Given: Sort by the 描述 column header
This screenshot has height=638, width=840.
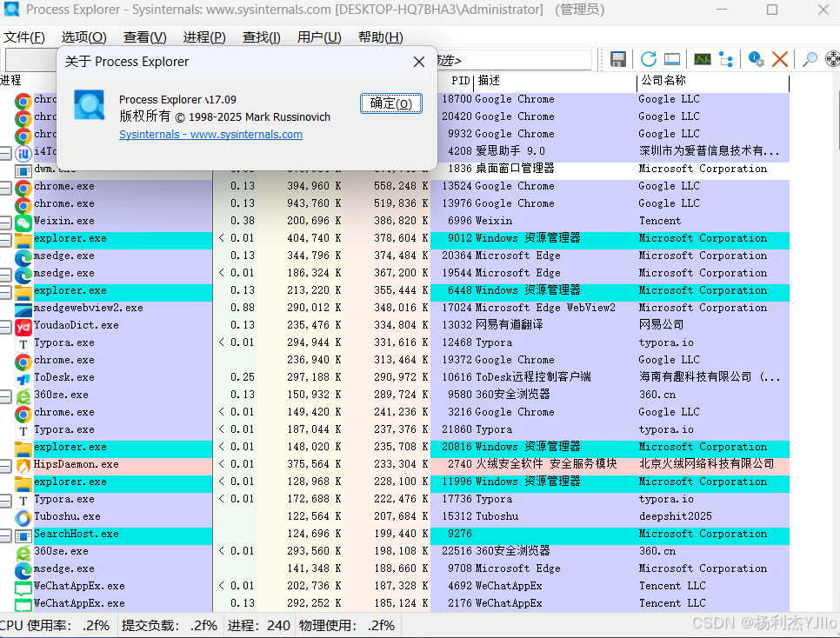Looking at the screenshot, I should click(555, 81).
